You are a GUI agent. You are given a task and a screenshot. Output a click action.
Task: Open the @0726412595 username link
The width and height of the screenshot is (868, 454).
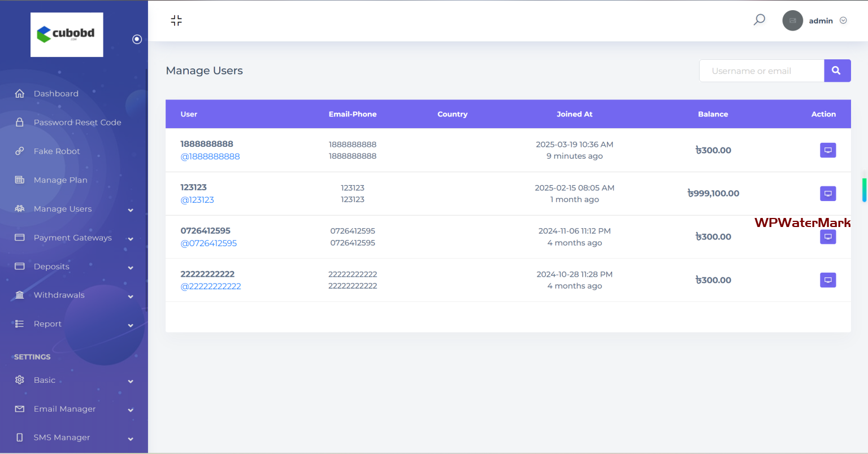coord(209,243)
